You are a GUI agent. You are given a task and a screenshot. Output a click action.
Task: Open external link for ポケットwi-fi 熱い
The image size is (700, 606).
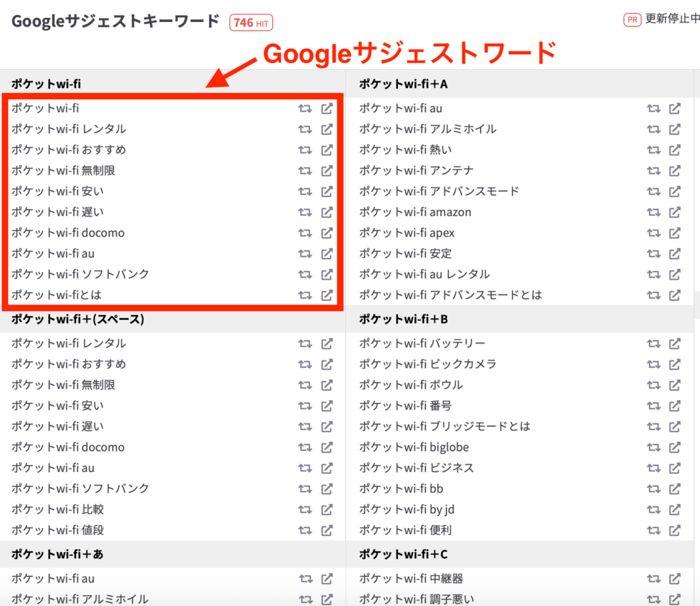675,150
